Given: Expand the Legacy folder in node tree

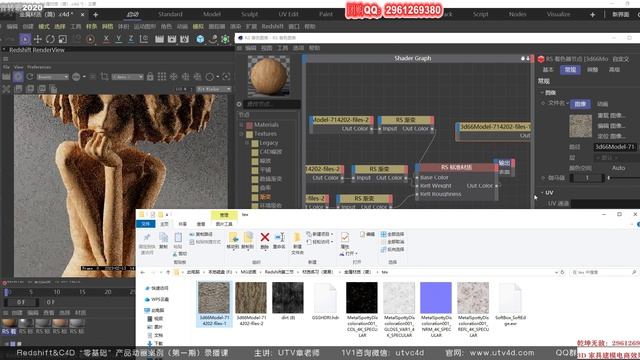Looking at the screenshot, I should click(x=247, y=143).
